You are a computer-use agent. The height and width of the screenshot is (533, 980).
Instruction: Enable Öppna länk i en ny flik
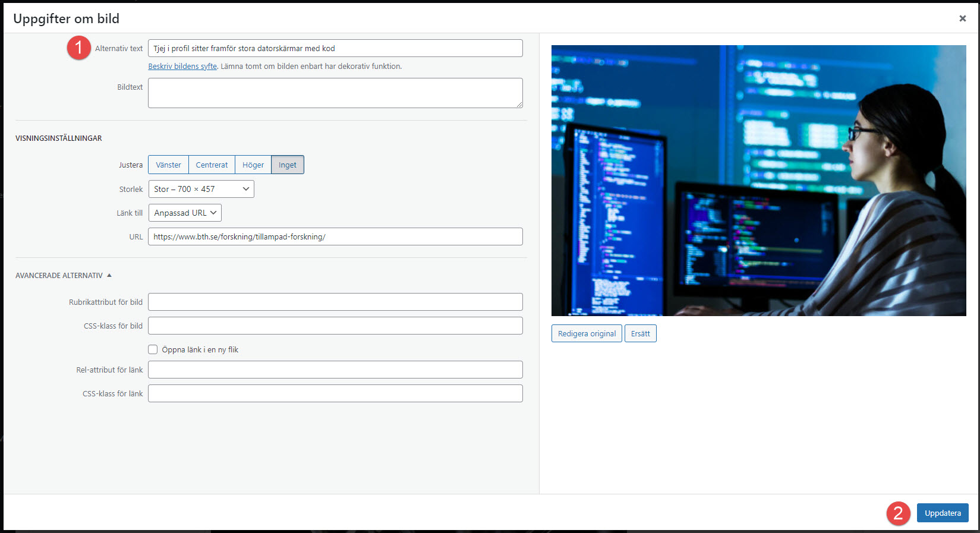(x=153, y=349)
